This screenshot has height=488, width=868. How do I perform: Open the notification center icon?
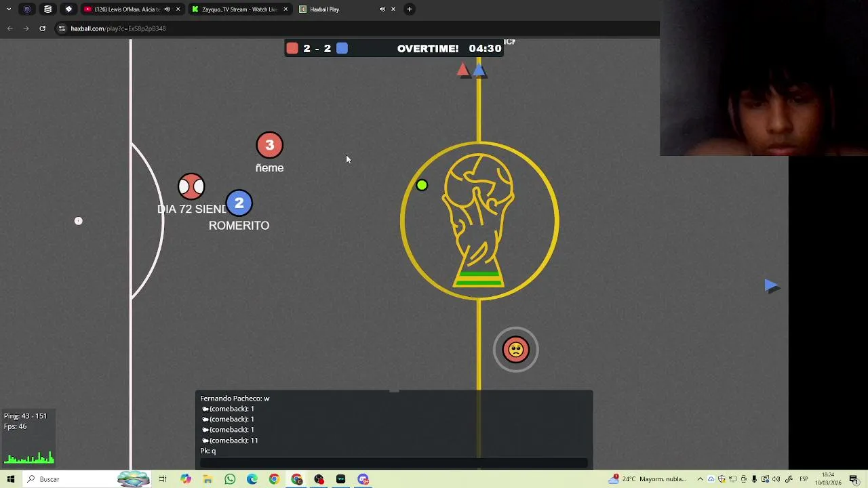[x=854, y=479]
